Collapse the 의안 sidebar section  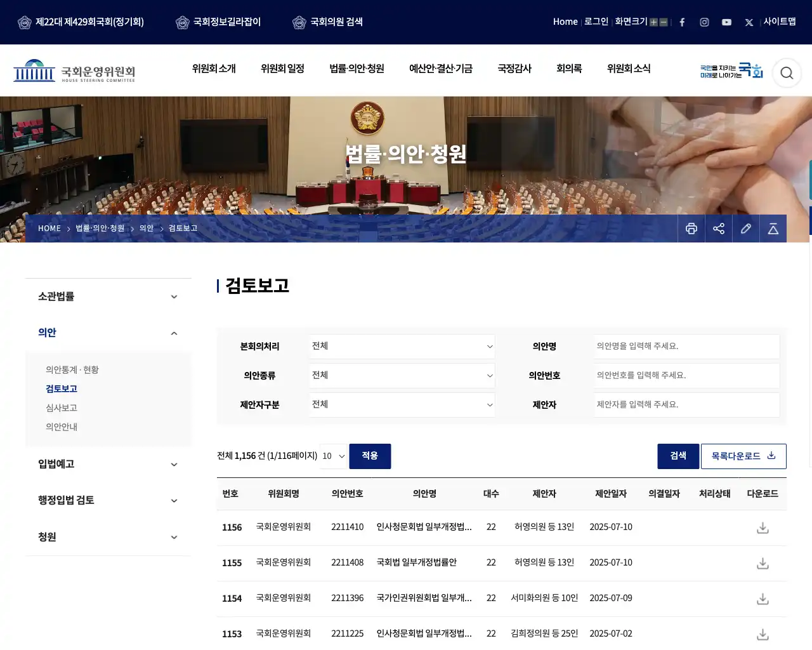108,333
